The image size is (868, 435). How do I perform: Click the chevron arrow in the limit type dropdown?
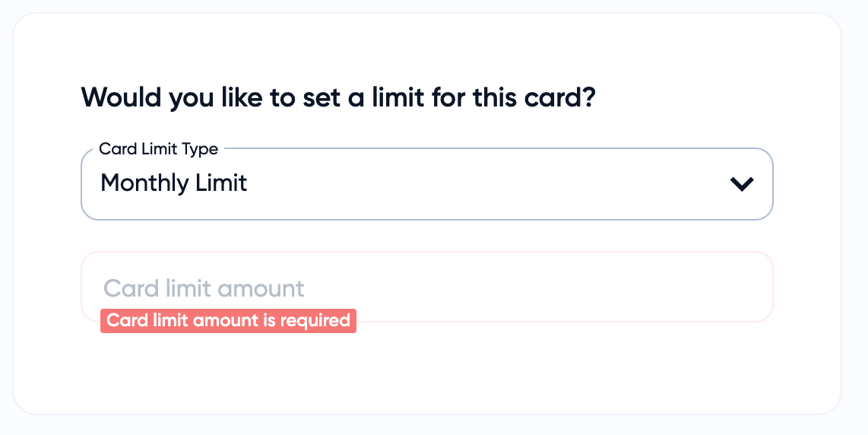[x=741, y=183]
